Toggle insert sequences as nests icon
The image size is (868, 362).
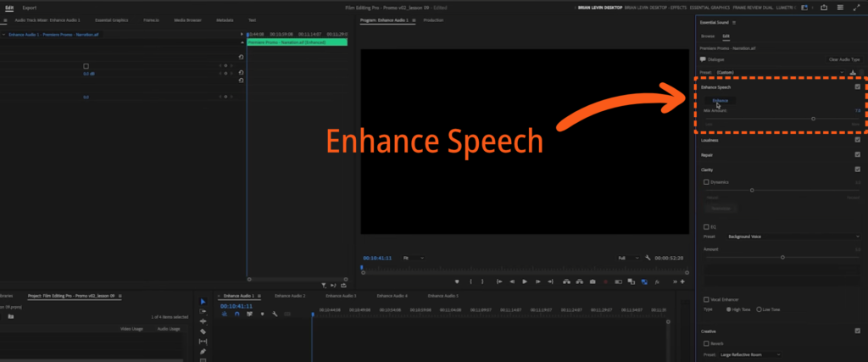[x=224, y=314]
